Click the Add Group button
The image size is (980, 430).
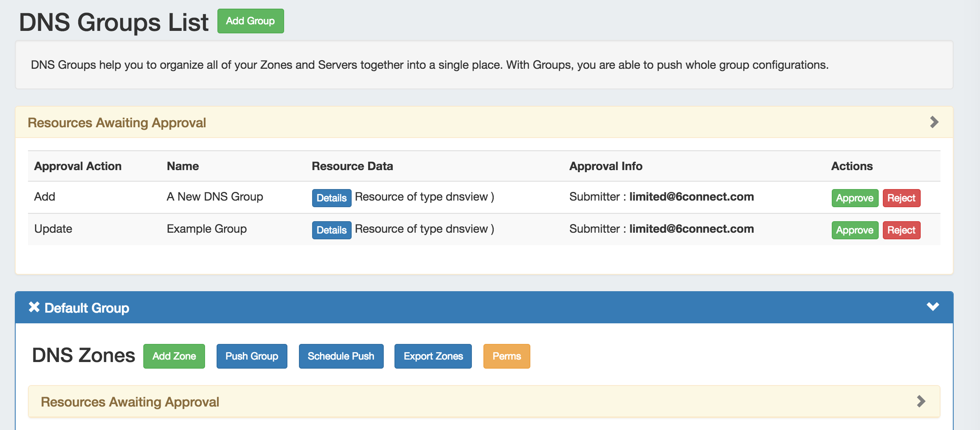[250, 21]
